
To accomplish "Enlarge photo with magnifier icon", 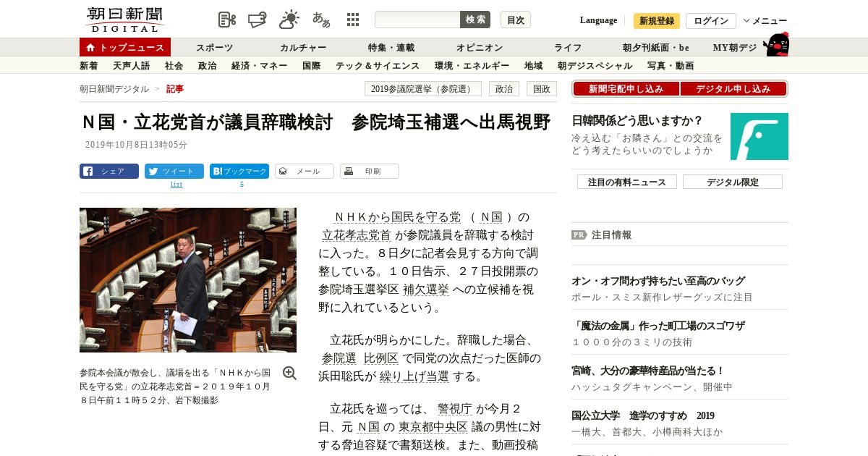I will (289, 373).
